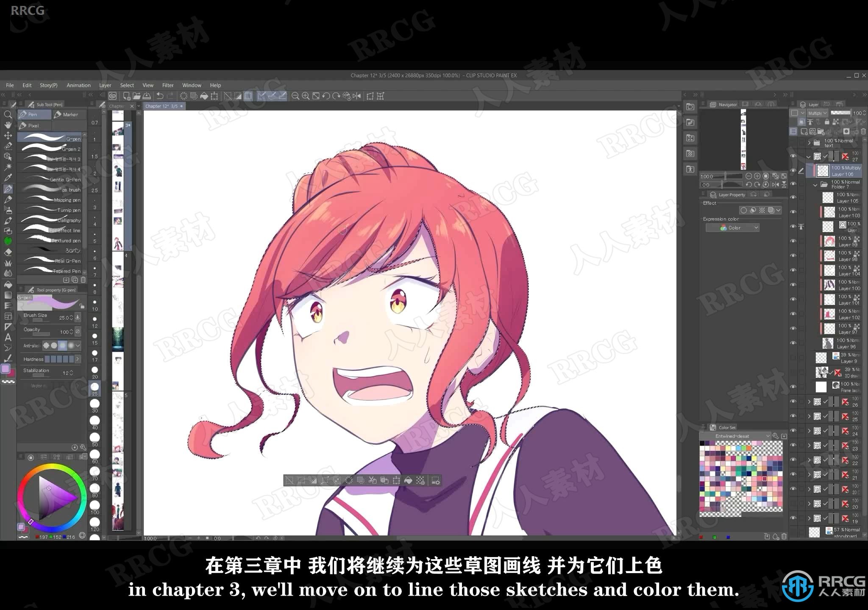Open the Window menu
The height and width of the screenshot is (610, 868).
point(192,85)
